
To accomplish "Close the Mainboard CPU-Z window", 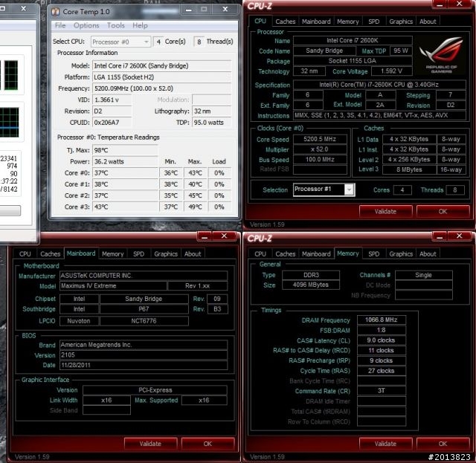I will pyautogui.click(x=224, y=236).
